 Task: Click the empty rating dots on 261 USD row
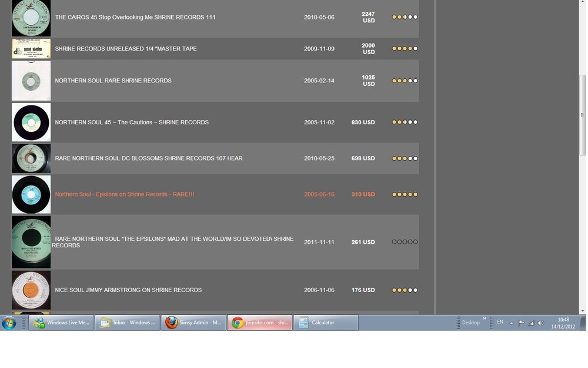(405, 242)
